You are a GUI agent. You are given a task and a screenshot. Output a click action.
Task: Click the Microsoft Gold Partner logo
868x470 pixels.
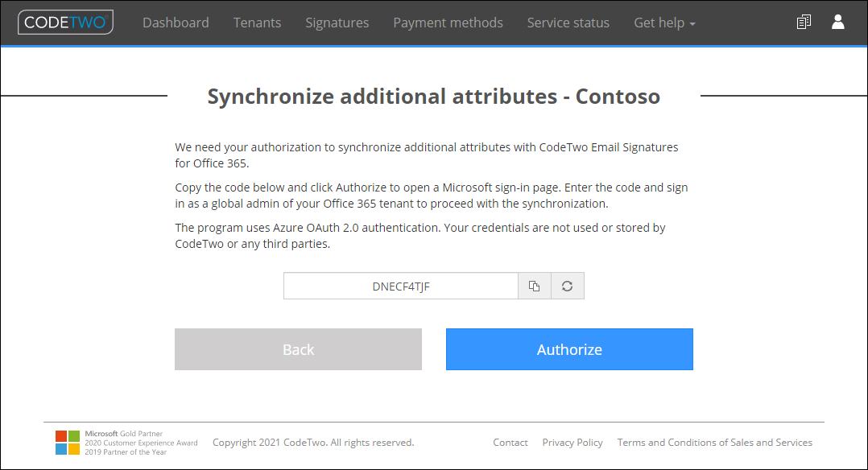coord(68,443)
